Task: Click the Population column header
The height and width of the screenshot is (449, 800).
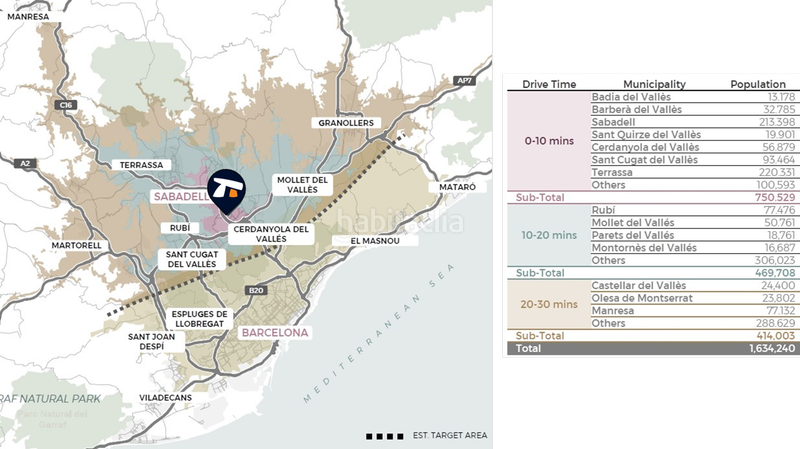Action: 757,84
